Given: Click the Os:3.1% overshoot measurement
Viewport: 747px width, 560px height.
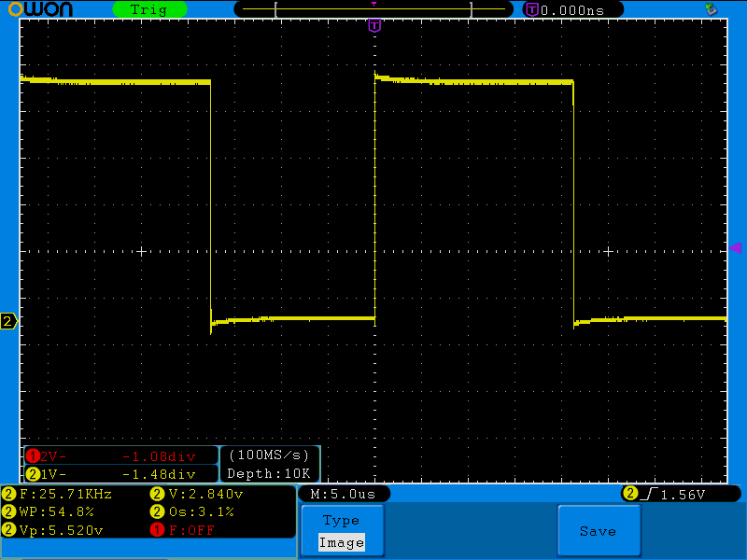Looking at the screenshot, I should coord(192,511).
